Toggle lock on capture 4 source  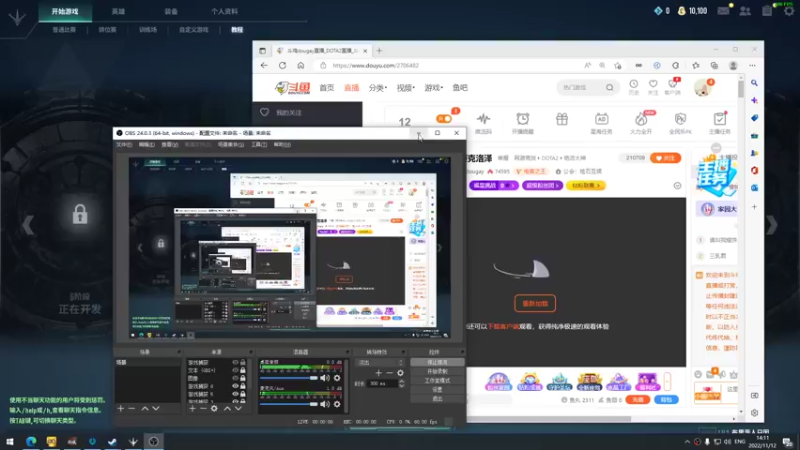click(x=243, y=386)
